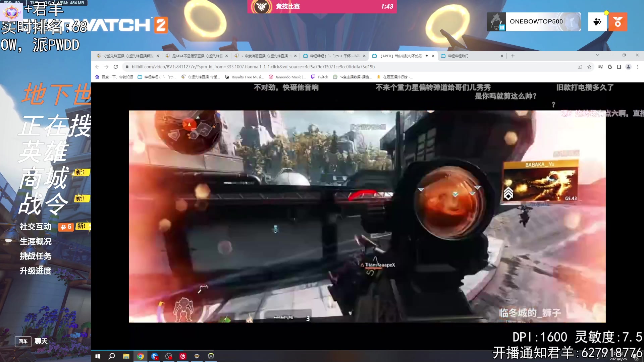Open Overwatch game from taskbar
644x362 pixels.
[x=211, y=356]
